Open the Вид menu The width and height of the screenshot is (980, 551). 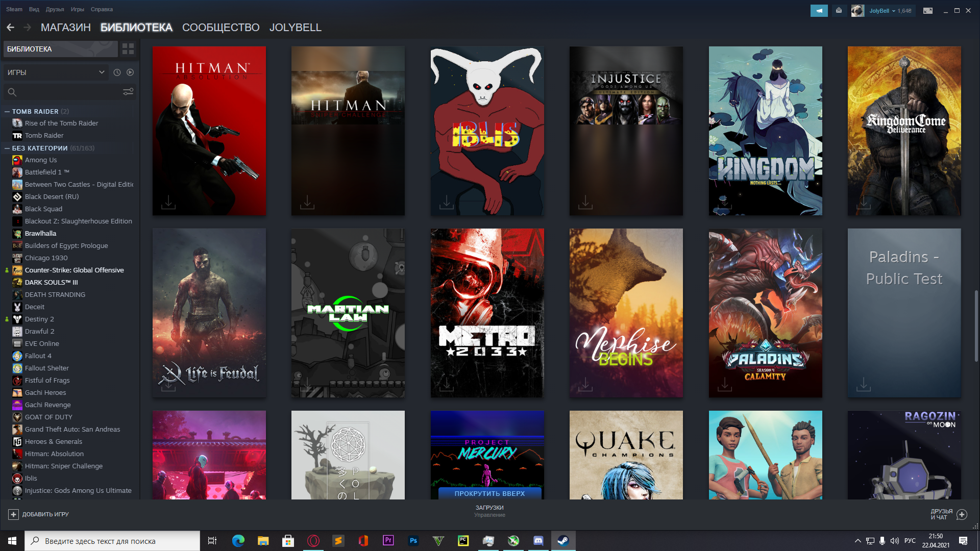pyautogui.click(x=34, y=9)
